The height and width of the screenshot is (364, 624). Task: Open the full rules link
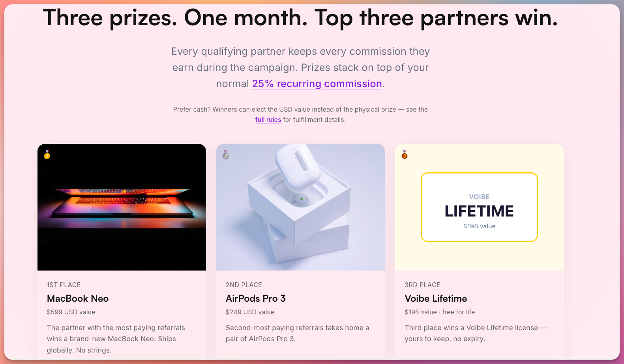268,120
